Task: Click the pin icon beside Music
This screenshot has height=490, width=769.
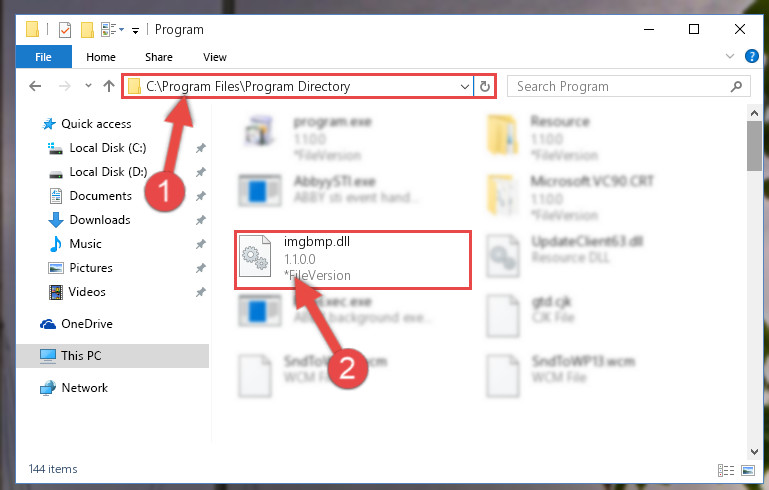Action: coord(201,244)
